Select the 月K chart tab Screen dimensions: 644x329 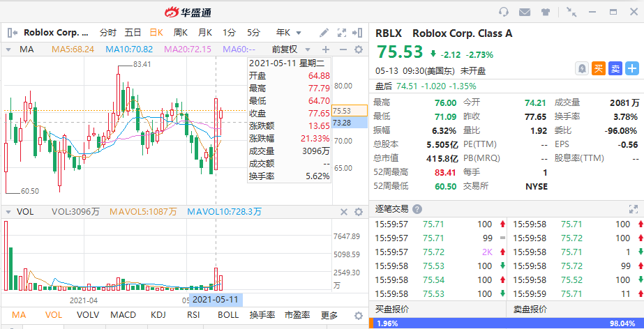click(205, 32)
